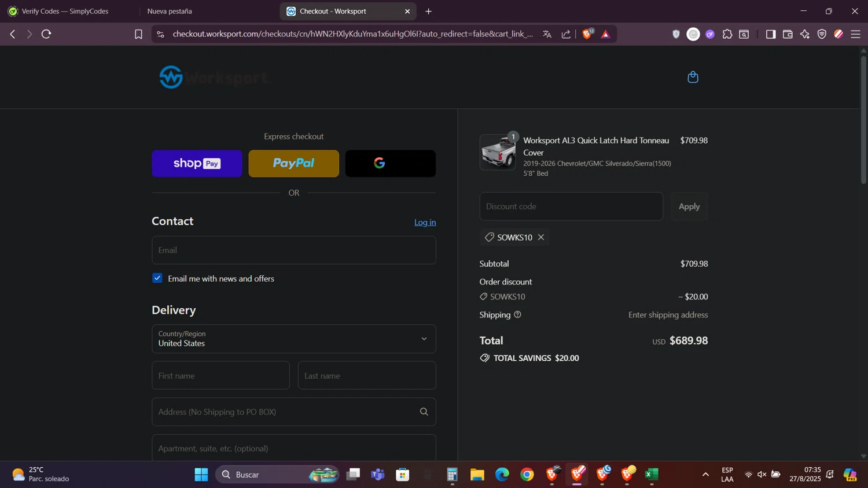Open Leo AI sparkle icon
This screenshot has width=868, height=488.
pos(805,34)
